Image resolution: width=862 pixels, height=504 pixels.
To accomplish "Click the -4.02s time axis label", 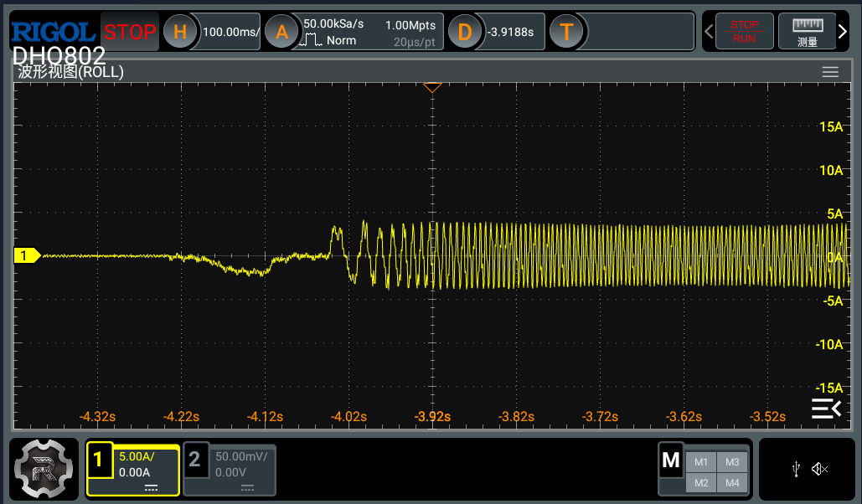I will click(x=348, y=417).
